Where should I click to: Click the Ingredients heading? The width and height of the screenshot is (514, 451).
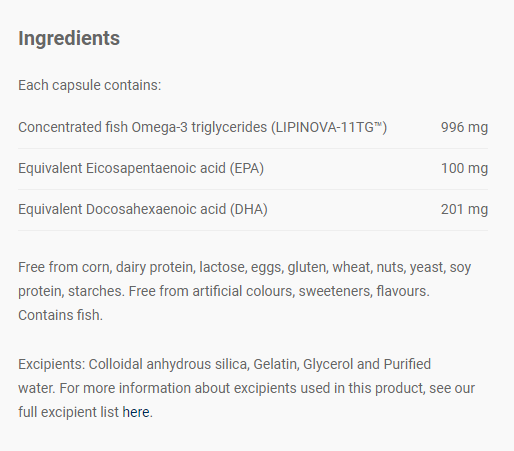(x=69, y=38)
